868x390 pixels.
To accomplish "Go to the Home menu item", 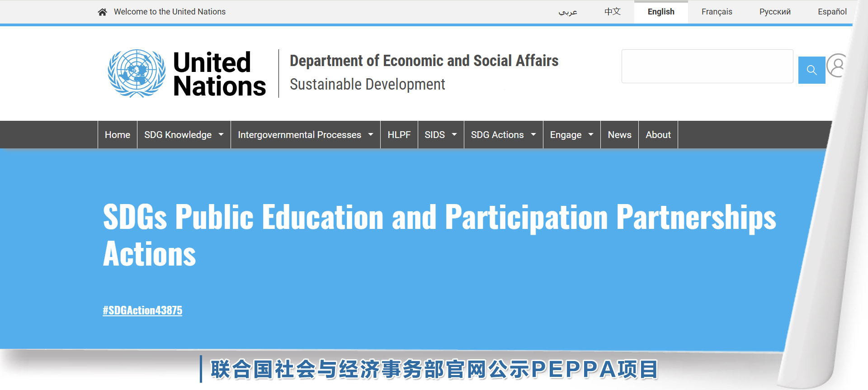I will point(118,135).
